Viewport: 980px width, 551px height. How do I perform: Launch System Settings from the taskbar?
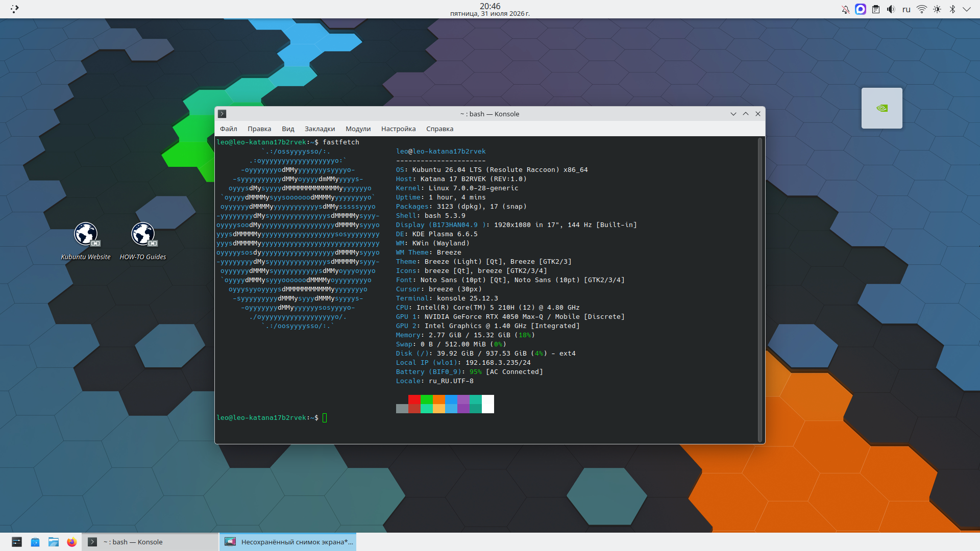17,542
